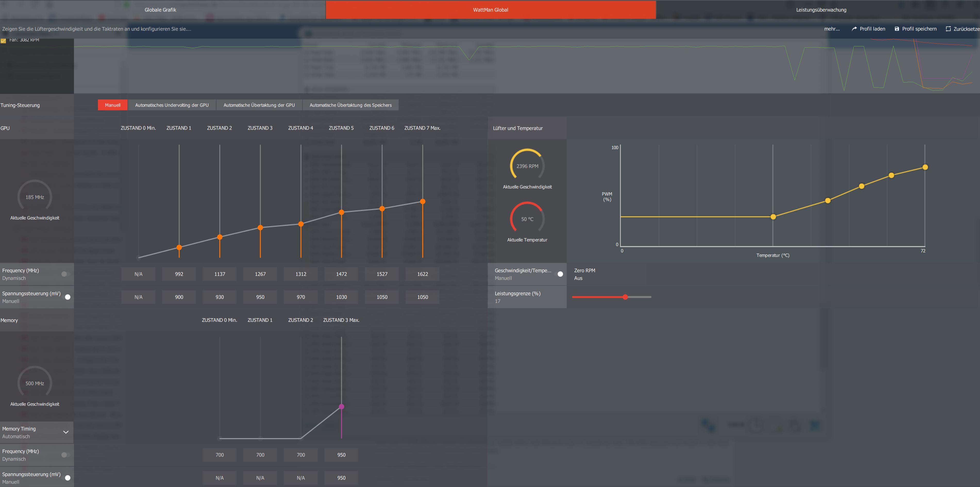
Task: Expand the Memory Timing dropdown
Action: click(x=65, y=432)
